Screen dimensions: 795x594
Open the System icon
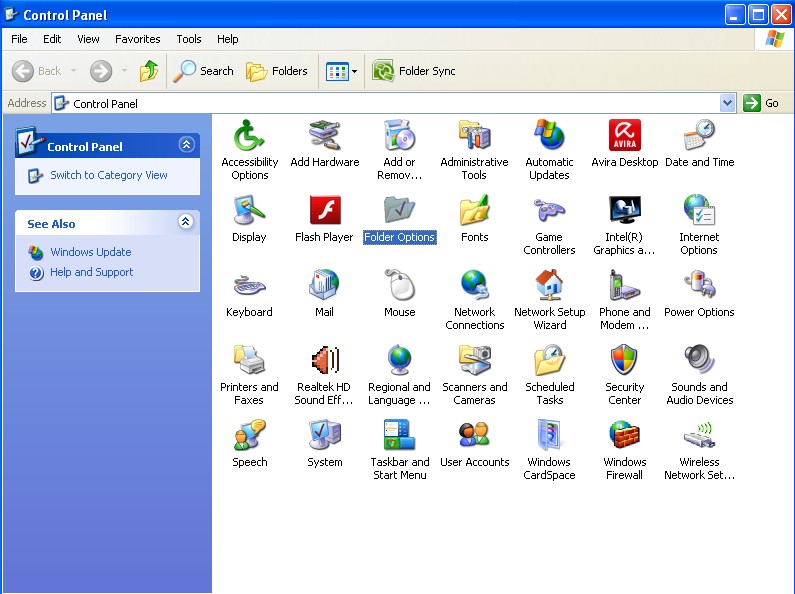pos(324,435)
